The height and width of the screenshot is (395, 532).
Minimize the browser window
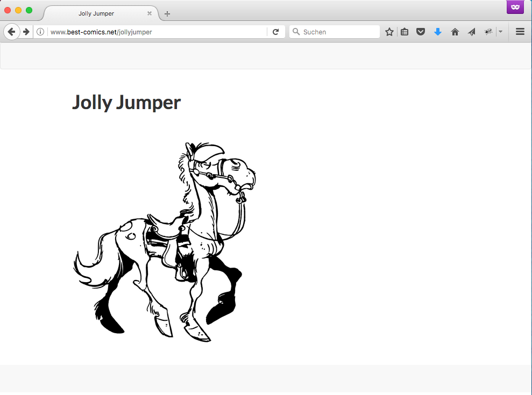coord(18,10)
